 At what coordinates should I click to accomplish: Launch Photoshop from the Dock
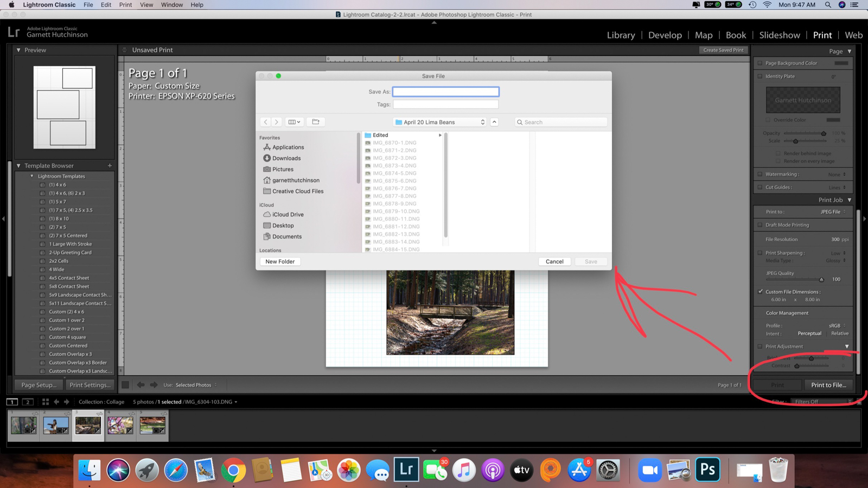click(x=707, y=470)
